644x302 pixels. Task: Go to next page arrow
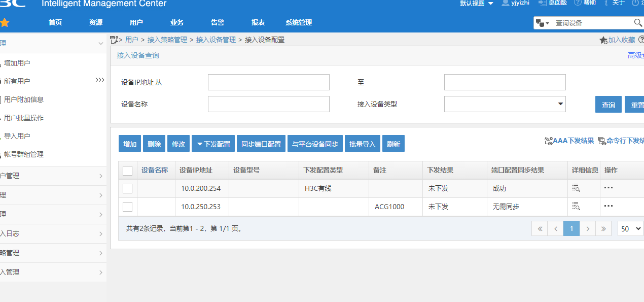pyautogui.click(x=588, y=229)
